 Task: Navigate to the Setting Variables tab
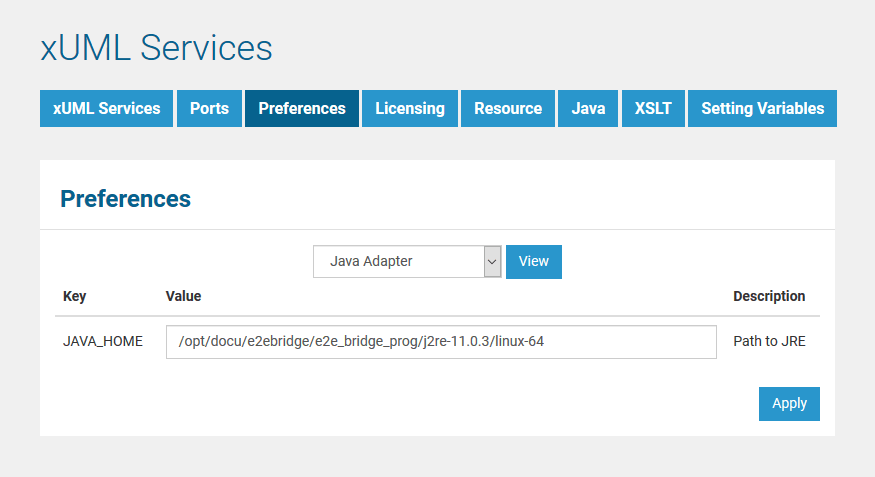762,109
